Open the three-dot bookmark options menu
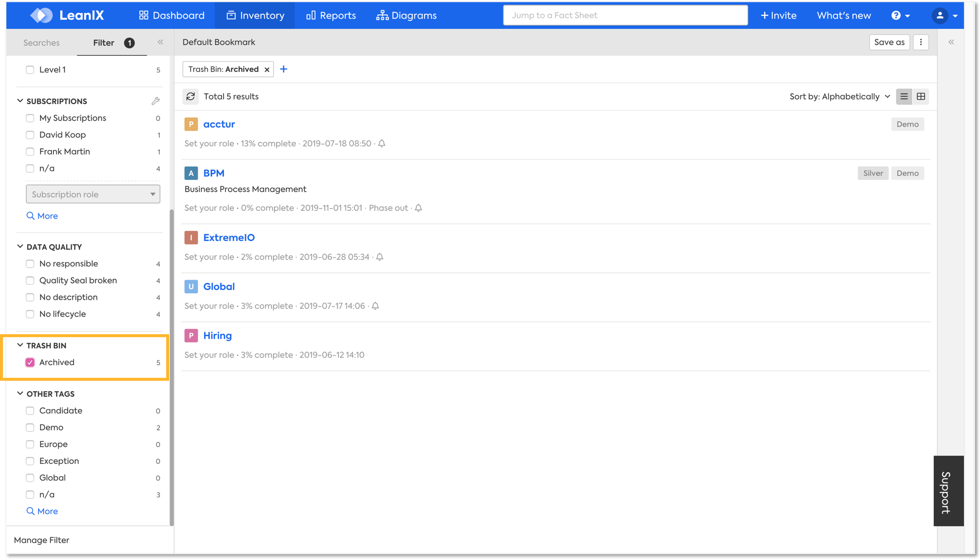This screenshot has width=980, height=560. click(x=921, y=42)
